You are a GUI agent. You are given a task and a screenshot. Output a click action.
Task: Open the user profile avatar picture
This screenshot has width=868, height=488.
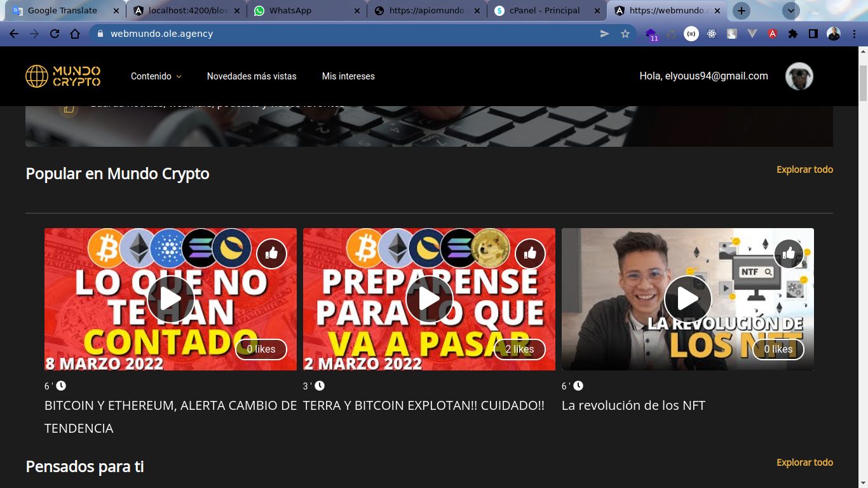799,76
